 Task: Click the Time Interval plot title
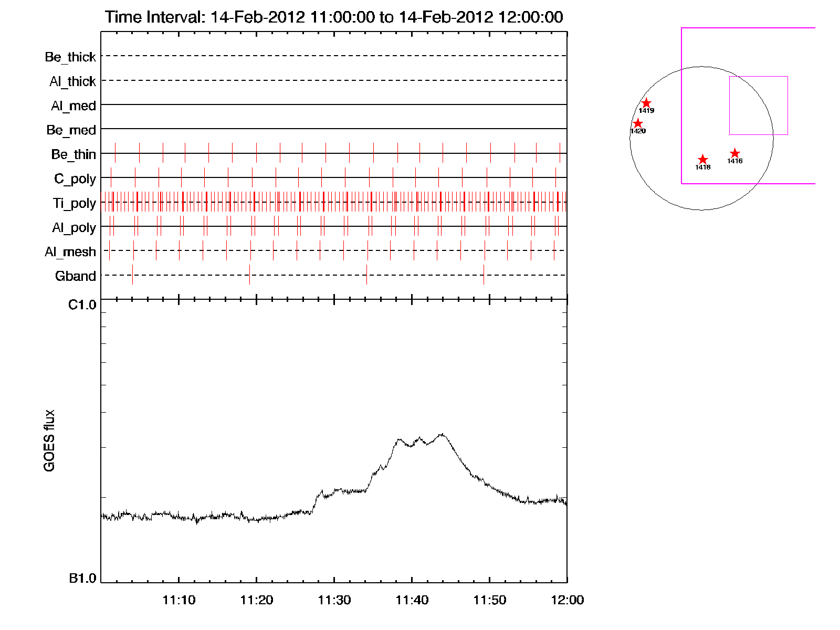pyautogui.click(x=334, y=17)
